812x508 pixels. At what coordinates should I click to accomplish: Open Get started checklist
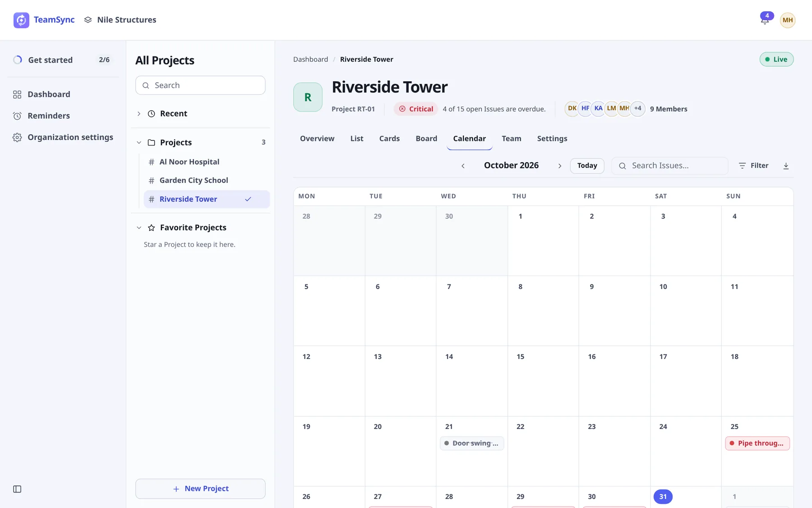point(63,60)
